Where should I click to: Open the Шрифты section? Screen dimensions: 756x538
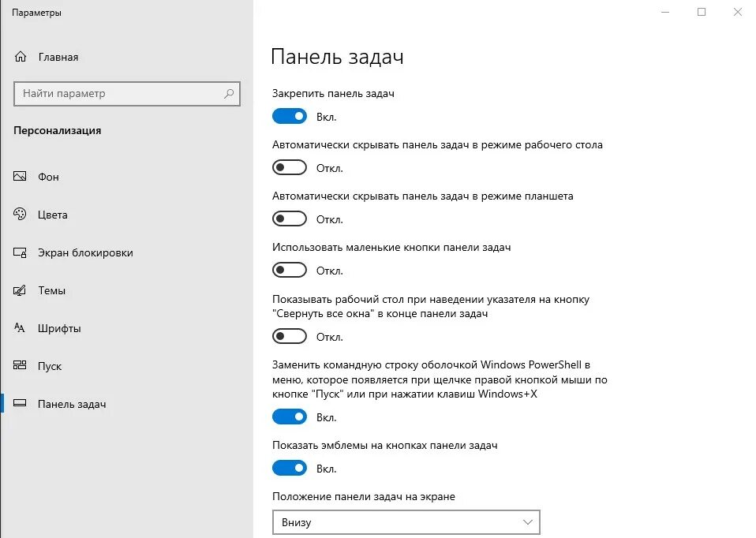pyautogui.click(x=59, y=328)
